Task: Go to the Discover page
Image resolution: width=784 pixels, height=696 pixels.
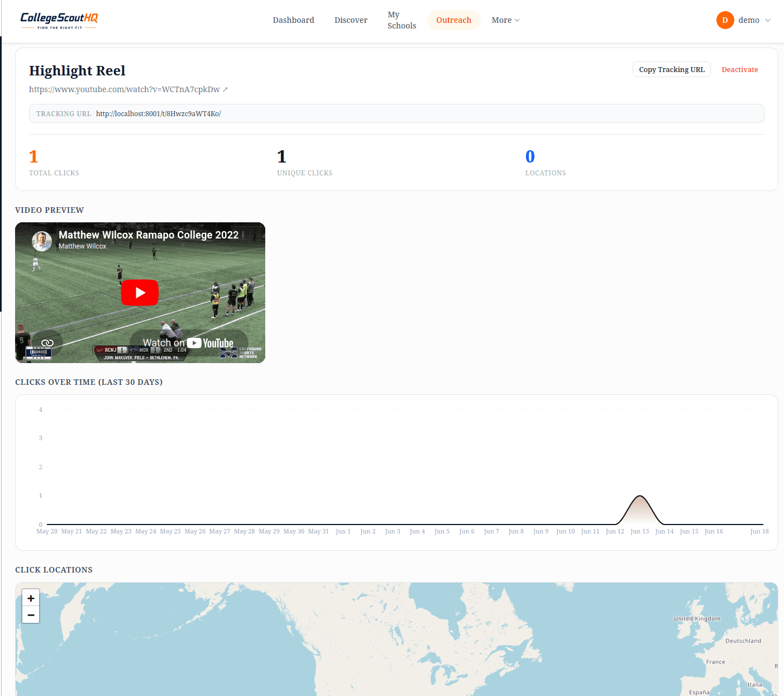Action: tap(351, 20)
